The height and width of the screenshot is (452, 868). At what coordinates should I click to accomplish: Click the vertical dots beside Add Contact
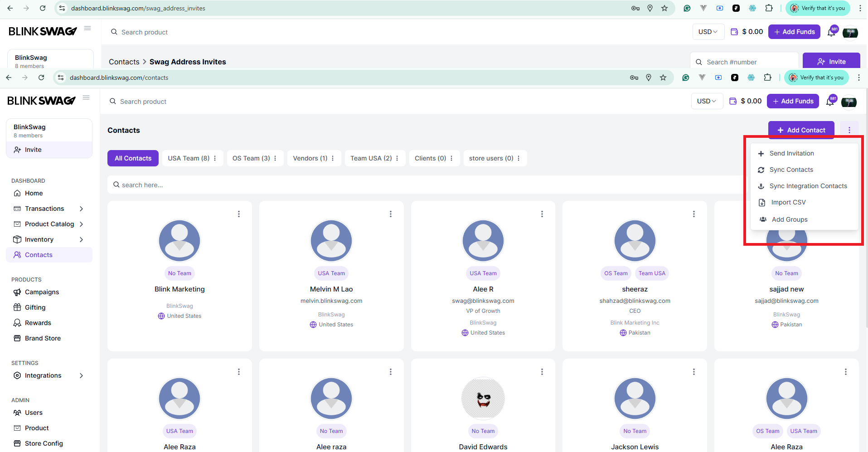tap(849, 130)
